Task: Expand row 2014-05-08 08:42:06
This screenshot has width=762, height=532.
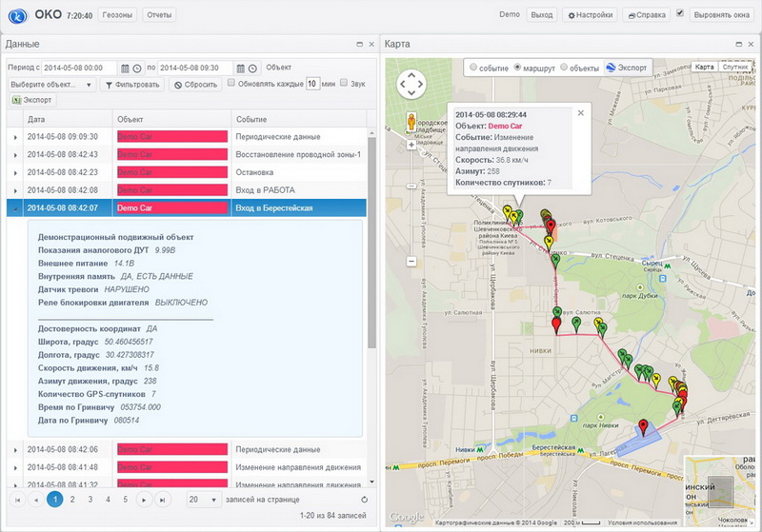Action: tap(15, 450)
